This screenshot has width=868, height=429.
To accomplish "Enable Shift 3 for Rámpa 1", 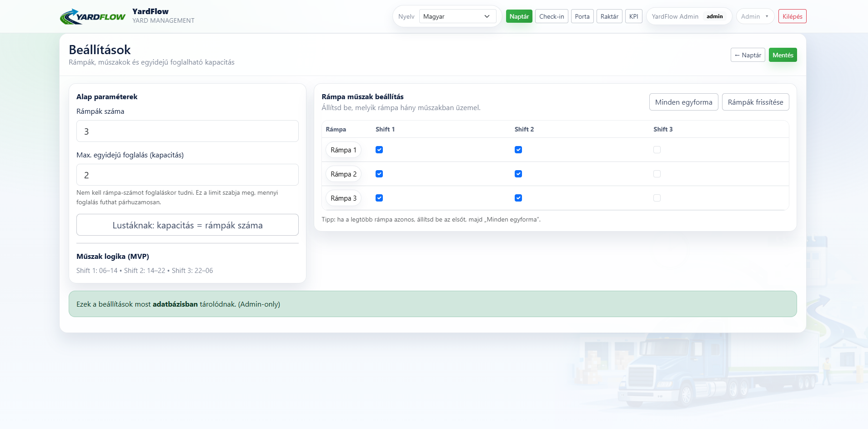I will pos(657,150).
